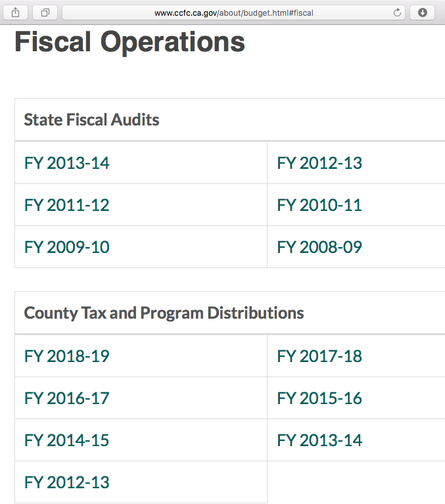Open County Distributions FY 2017-18 link
Screen dimensions: 445x504
coord(319,356)
